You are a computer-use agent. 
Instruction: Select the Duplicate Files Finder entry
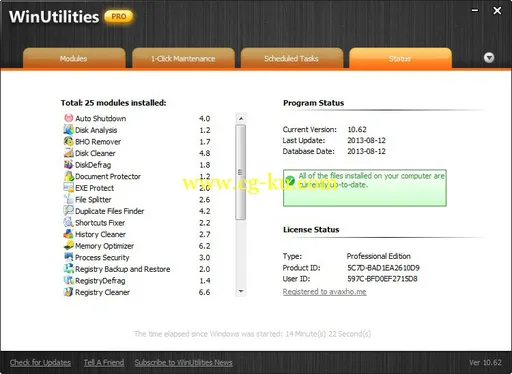point(137,211)
